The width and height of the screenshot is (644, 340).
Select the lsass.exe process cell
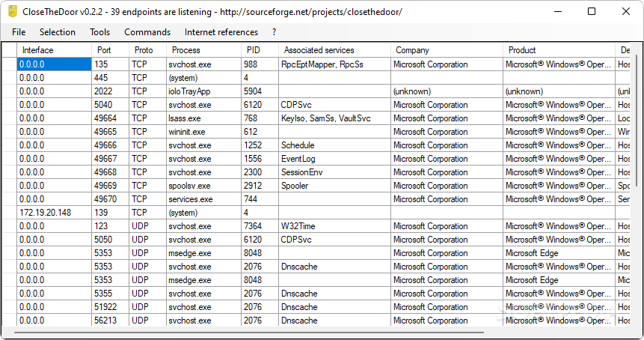point(203,118)
